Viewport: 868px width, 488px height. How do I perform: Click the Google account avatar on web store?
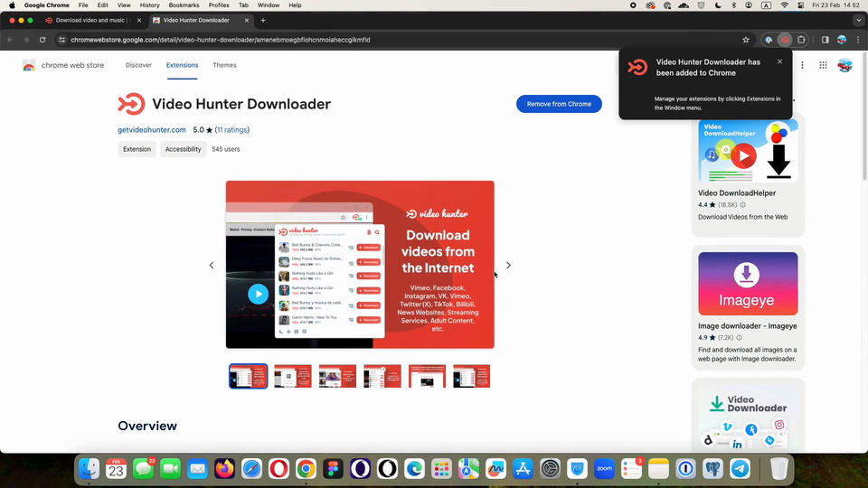(844, 65)
